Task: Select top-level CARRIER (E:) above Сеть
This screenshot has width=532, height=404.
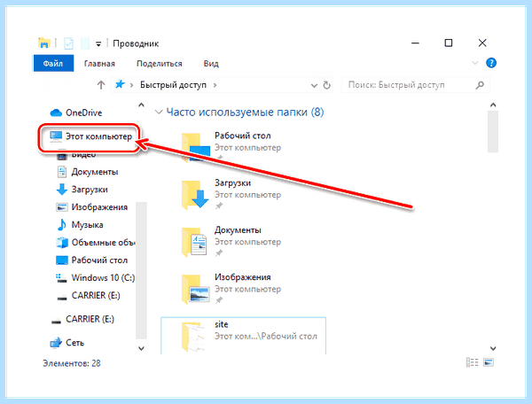Action: coord(82,319)
